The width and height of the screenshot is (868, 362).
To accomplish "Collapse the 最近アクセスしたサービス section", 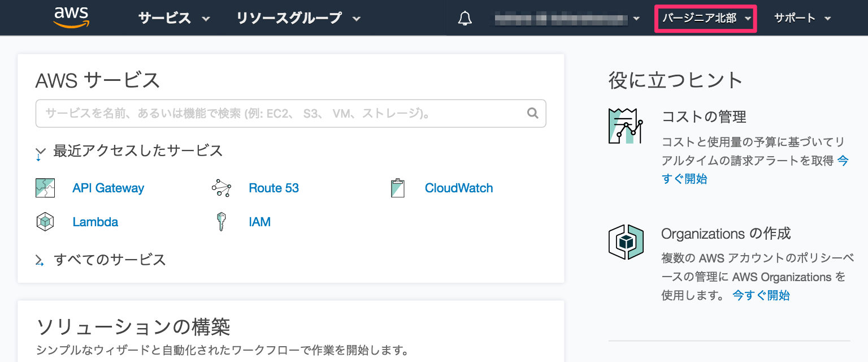I will [129, 151].
